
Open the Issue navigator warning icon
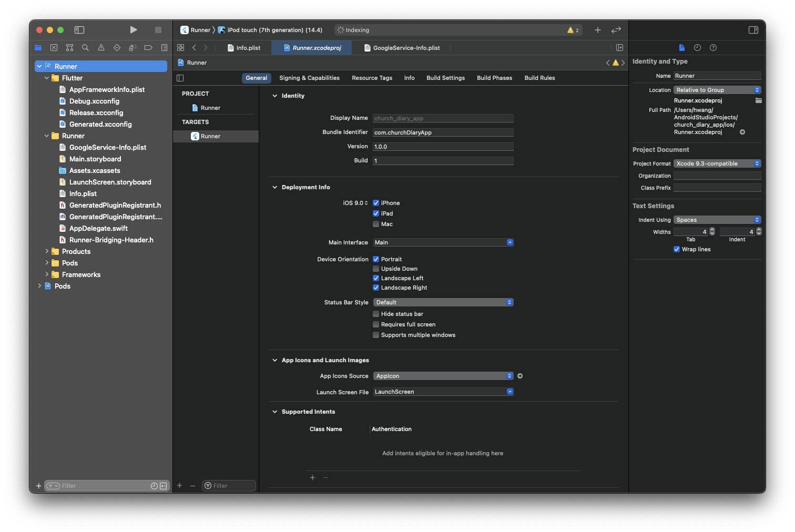pos(101,48)
